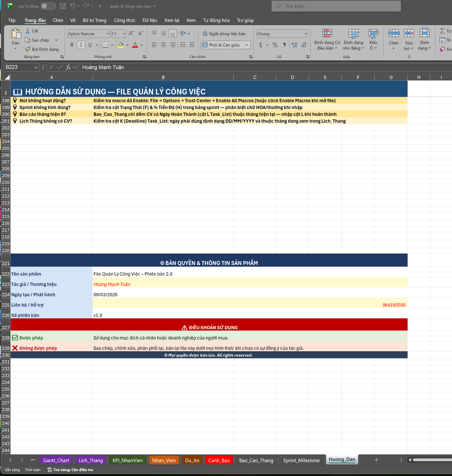452x476 pixels.
Task: Apply the red font color
Action: point(135,45)
